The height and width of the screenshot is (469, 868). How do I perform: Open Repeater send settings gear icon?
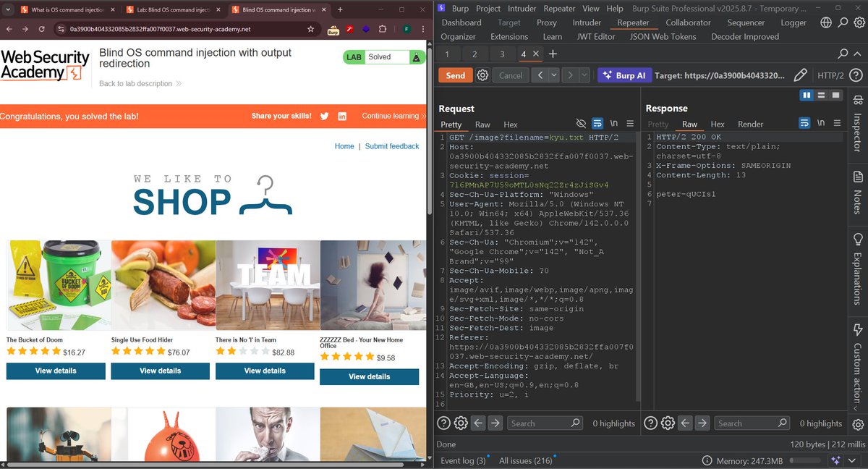tap(483, 75)
